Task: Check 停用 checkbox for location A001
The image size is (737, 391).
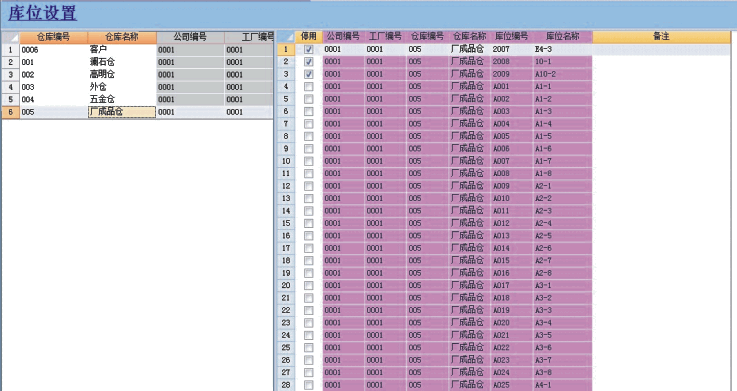Action: [309, 86]
